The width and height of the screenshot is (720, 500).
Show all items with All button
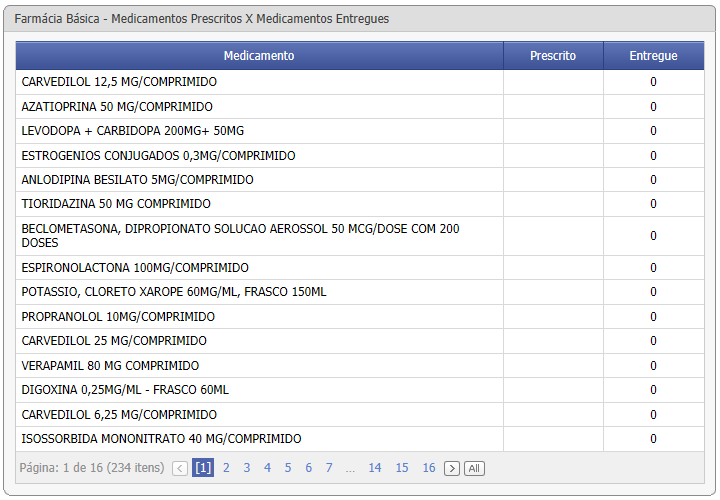tap(474, 468)
